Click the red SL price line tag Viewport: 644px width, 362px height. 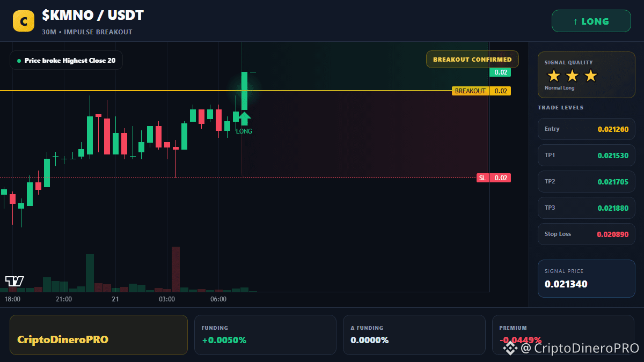pos(494,178)
